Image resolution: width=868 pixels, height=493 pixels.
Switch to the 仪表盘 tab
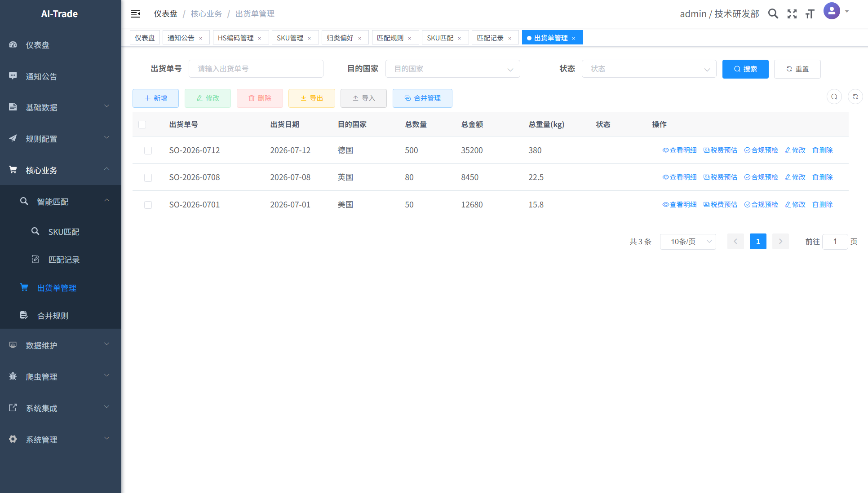click(145, 38)
